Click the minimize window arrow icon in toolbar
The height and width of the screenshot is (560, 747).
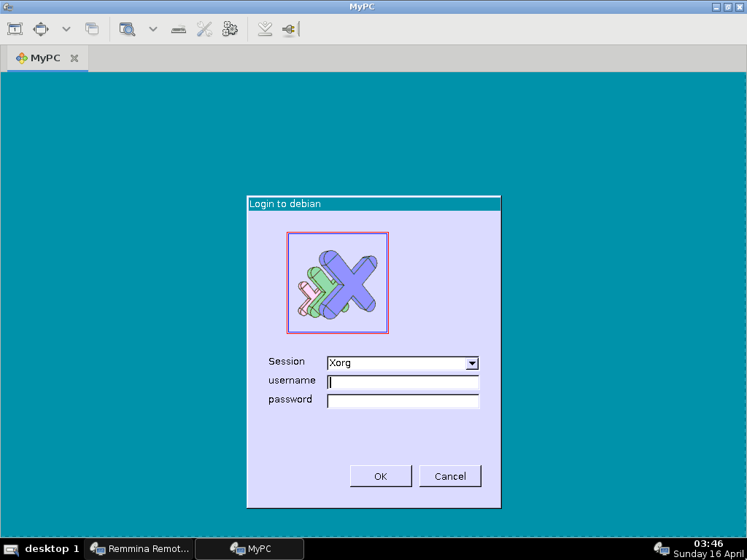pos(265,29)
